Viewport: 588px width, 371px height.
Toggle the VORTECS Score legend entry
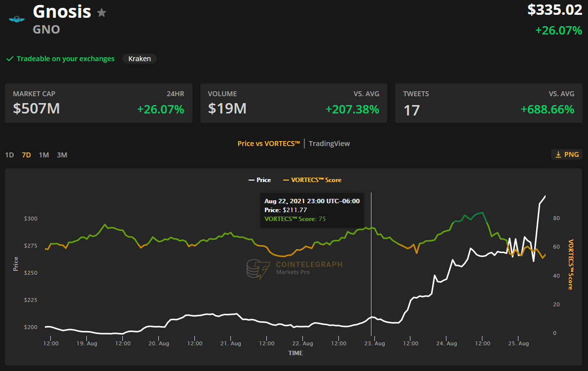pyautogui.click(x=312, y=180)
